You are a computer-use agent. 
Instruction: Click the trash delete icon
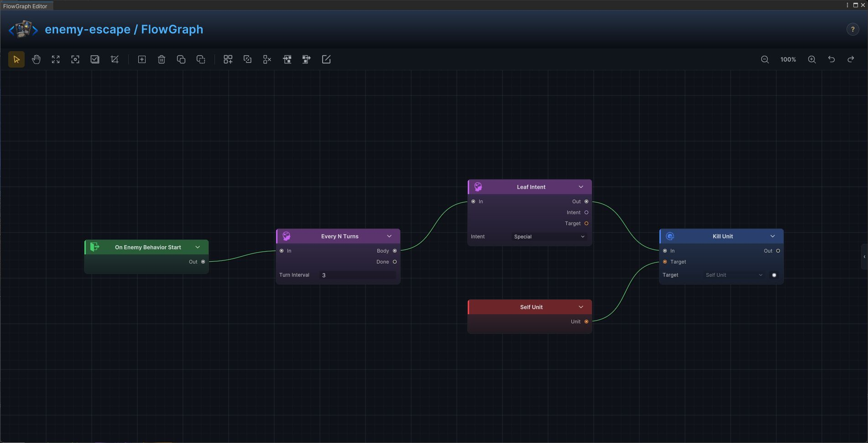click(x=162, y=59)
